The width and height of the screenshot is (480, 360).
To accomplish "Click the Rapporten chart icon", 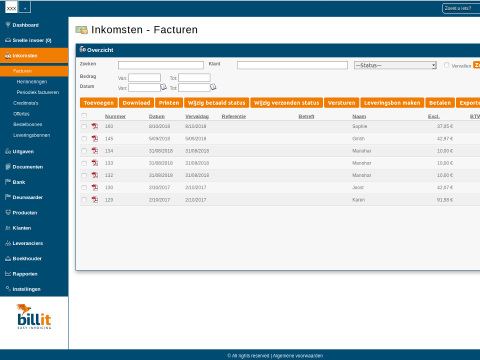I will (x=8, y=274).
